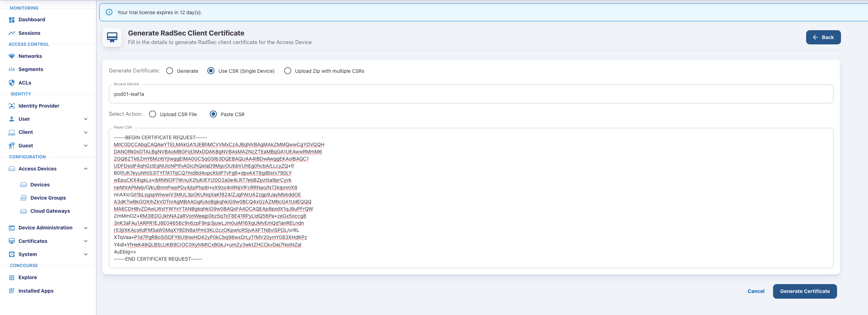This screenshot has height=315, width=868.
Task: Choose Upload Zip with multiple CSRs
Action: 288,71
